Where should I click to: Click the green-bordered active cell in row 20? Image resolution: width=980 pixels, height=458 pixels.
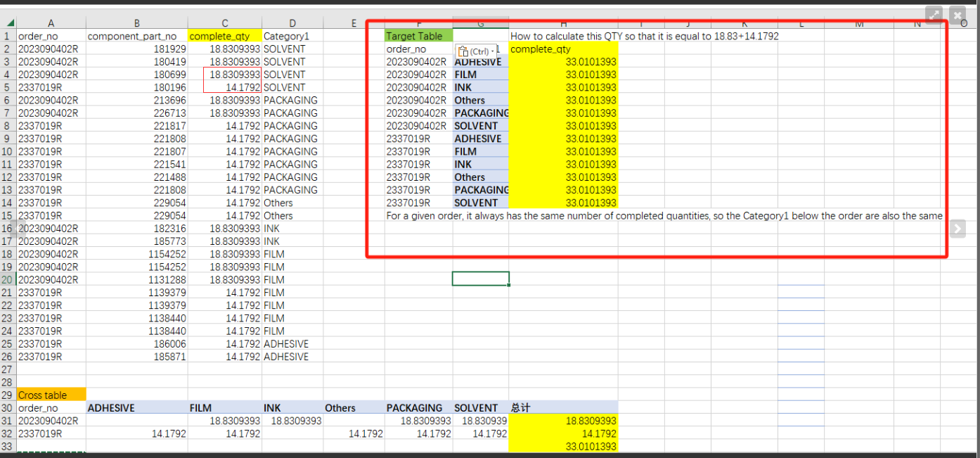(481, 279)
